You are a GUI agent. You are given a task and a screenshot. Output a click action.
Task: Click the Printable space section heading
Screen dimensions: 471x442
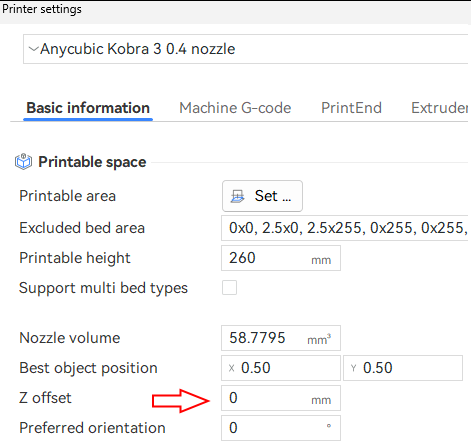[92, 162]
